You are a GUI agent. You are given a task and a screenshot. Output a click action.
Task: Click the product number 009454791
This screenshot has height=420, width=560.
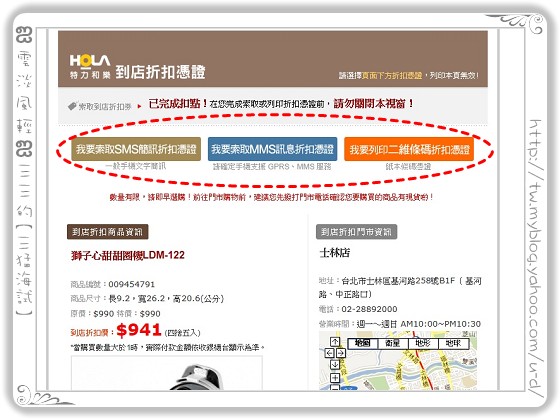(131, 284)
